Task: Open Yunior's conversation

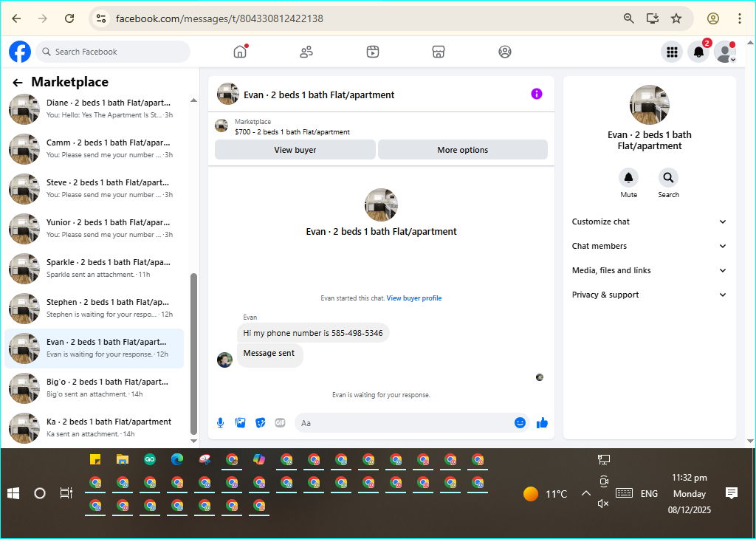Action: coord(94,228)
